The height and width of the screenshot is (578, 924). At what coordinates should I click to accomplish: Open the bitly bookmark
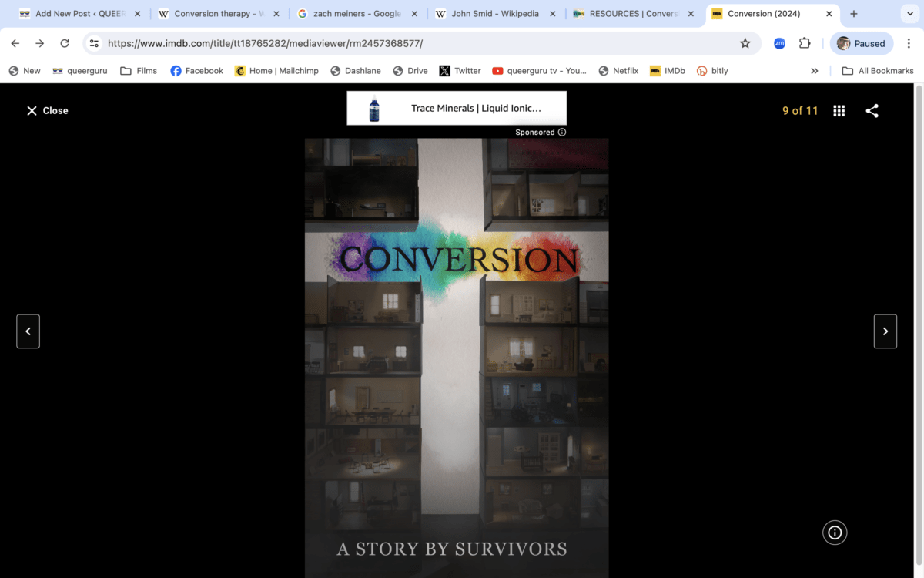click(712, 71)
